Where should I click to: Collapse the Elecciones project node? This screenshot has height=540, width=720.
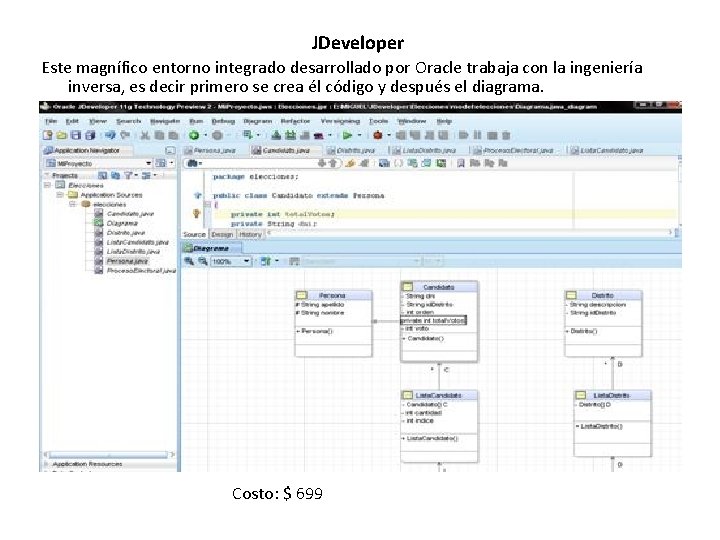coord(47,185)
